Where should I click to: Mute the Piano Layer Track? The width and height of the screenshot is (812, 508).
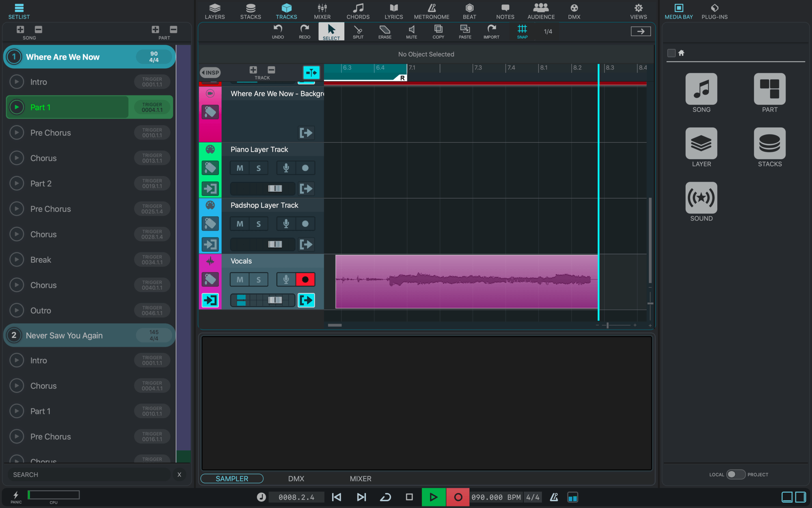240,167
